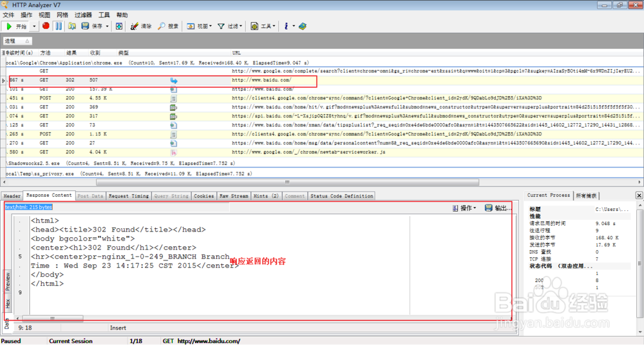Screen dimensions: 644x345
Task: Switch to the Cookies tab
Action: 204,196
